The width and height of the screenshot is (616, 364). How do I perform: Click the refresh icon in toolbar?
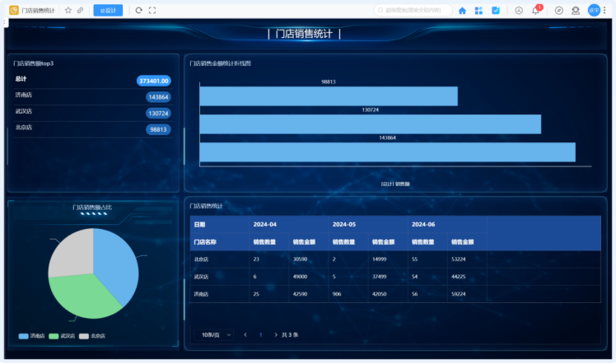[138, 10]
